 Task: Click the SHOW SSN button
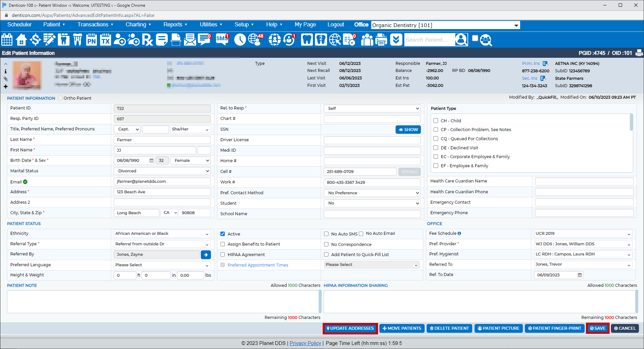pyautogui.click(x=408, y=130)
